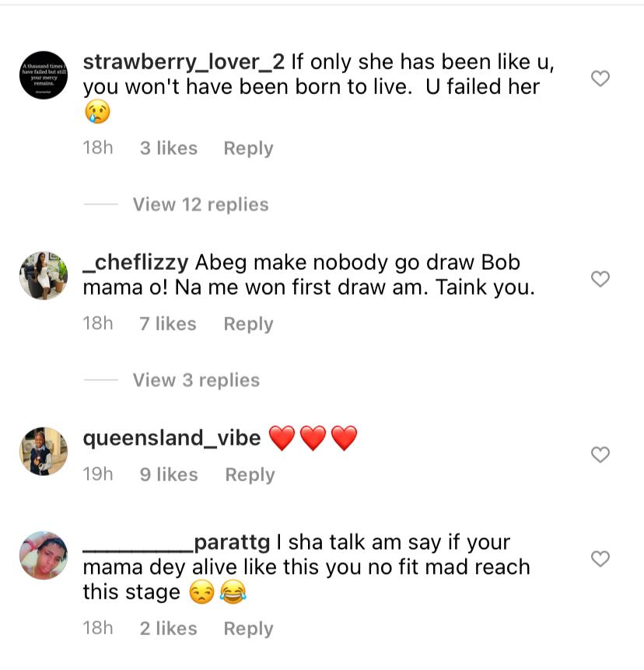
Task: Reply to the paratttg comment
Action: 248,629
